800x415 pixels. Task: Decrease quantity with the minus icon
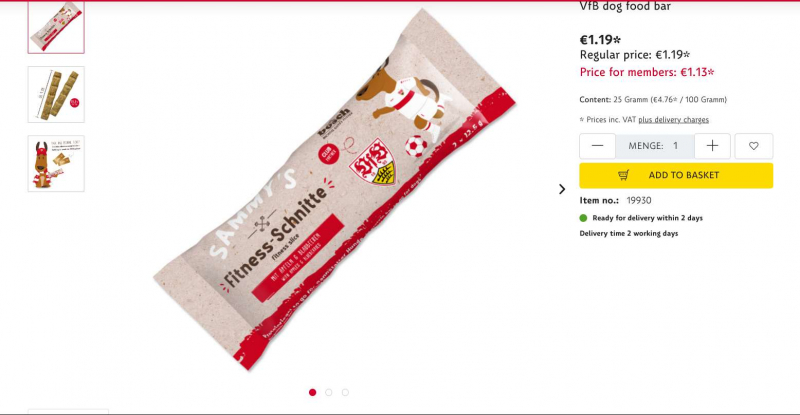(597, 146)
